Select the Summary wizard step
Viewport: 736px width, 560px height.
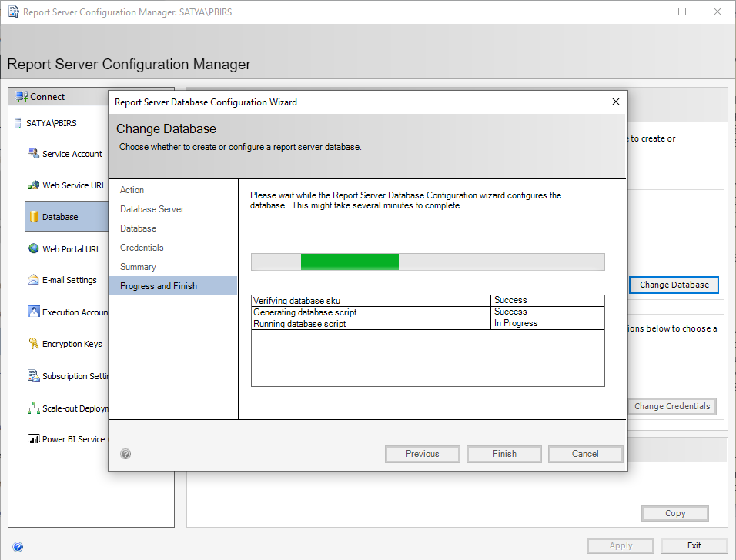click(x=137, y=266)
